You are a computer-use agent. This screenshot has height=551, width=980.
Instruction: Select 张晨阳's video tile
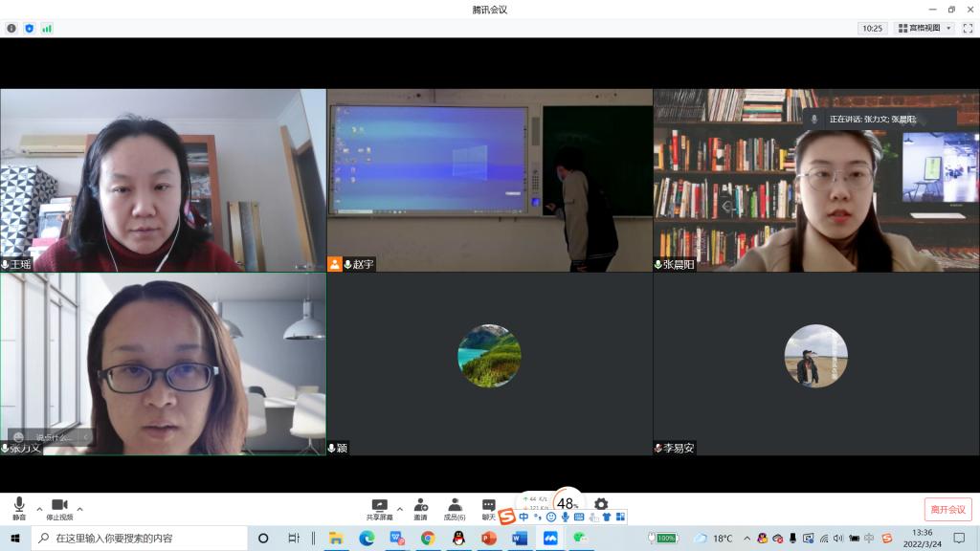point(815,180)
